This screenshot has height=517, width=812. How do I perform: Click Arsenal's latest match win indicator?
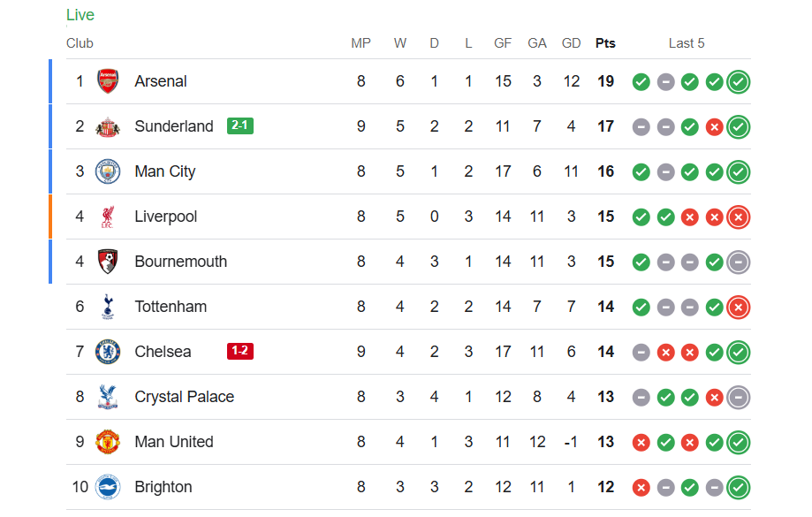739,82
